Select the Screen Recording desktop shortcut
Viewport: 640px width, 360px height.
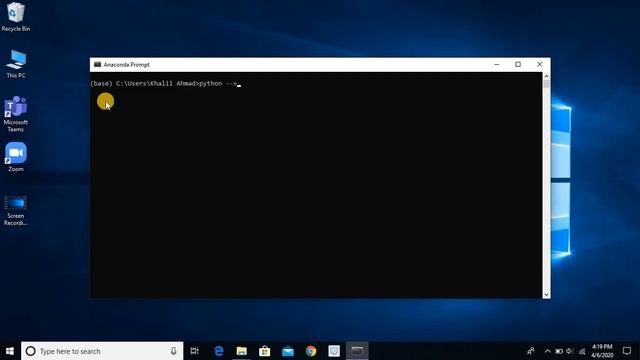16,211
